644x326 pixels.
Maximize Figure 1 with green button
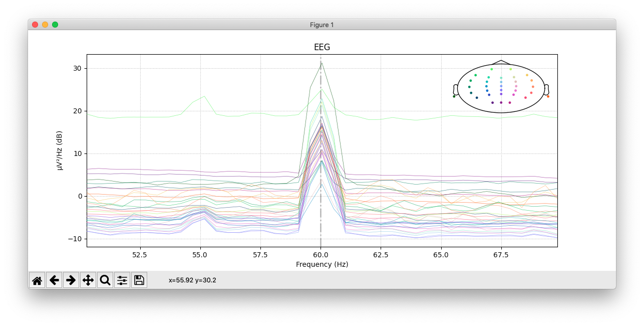click(55, 25)
